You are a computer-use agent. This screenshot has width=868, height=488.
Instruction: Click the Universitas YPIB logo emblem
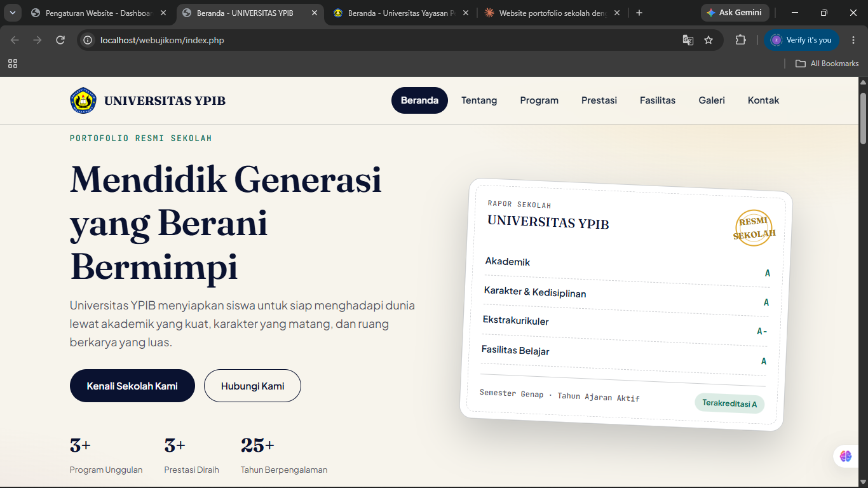pos(83,100)
